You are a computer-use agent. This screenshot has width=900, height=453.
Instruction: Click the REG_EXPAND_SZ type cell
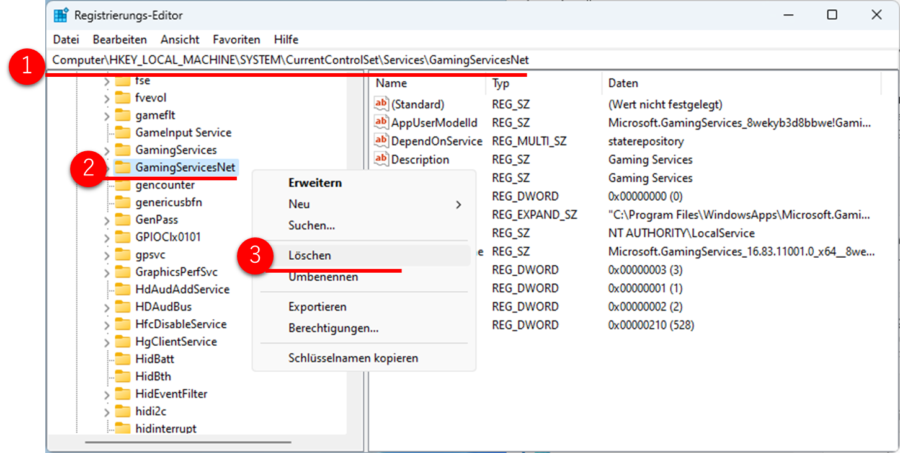pyautogui.click(x=534, y=215)
